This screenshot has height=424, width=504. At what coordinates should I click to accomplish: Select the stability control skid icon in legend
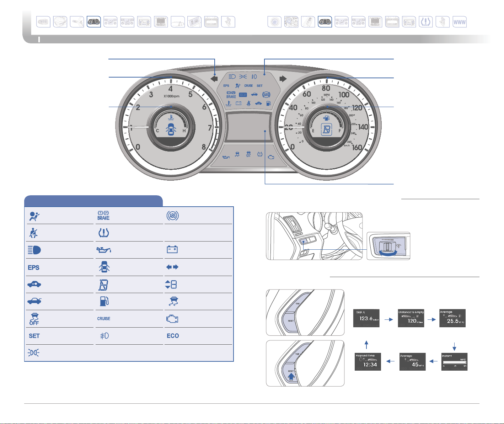[174, 301]
